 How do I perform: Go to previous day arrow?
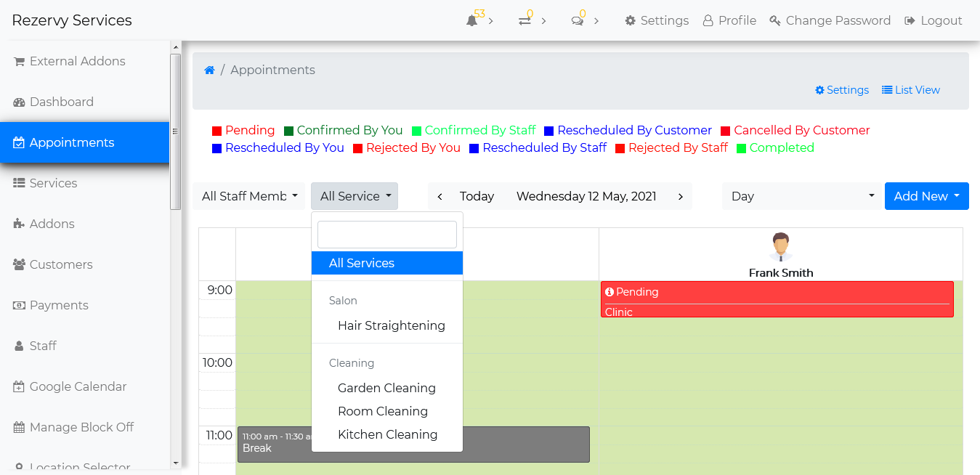(x=440, y=196)
